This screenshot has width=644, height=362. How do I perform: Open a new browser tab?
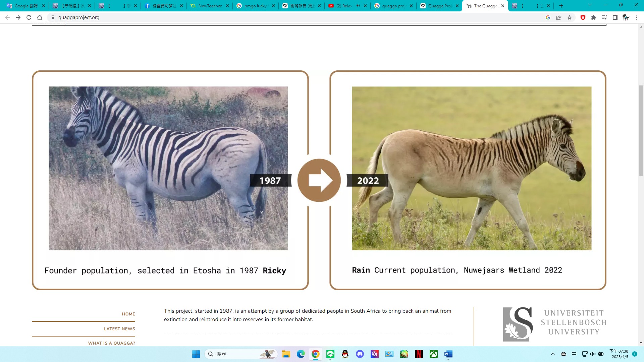[x=561, y=6]
